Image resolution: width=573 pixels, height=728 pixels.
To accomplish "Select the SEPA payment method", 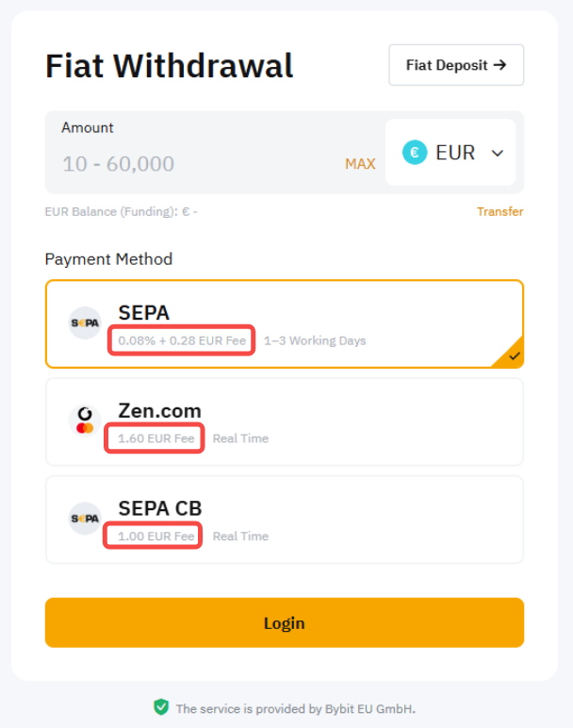I will (x=283, y=323).
